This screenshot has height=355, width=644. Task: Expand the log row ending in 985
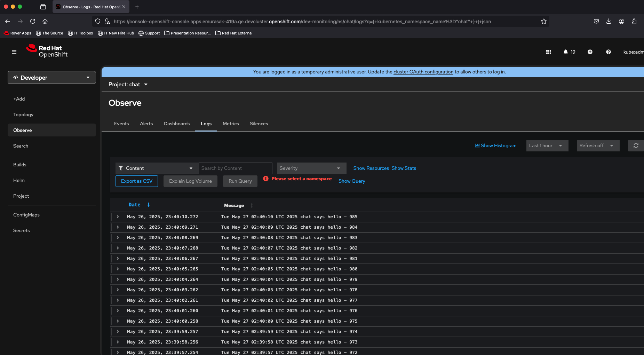point(118,217)
